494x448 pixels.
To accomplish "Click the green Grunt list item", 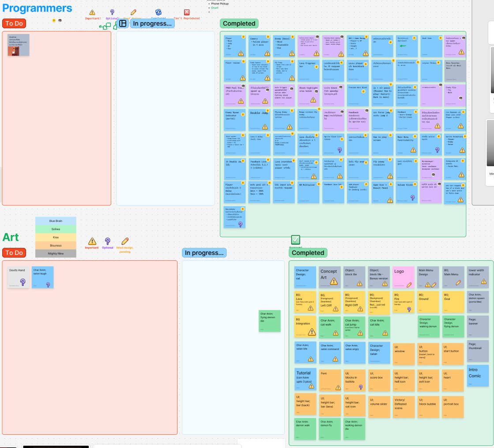I will [x=215, y=8].
